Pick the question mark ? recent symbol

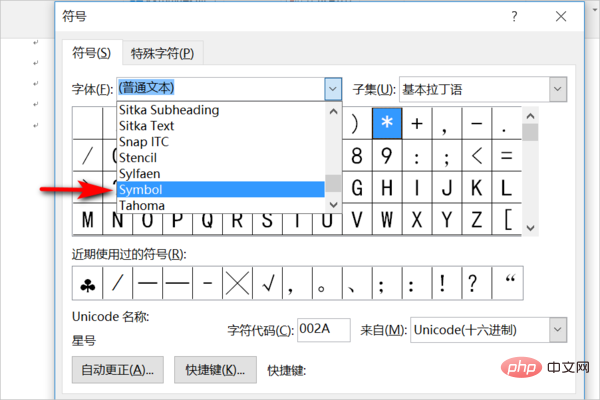click(x=474, y=284)
